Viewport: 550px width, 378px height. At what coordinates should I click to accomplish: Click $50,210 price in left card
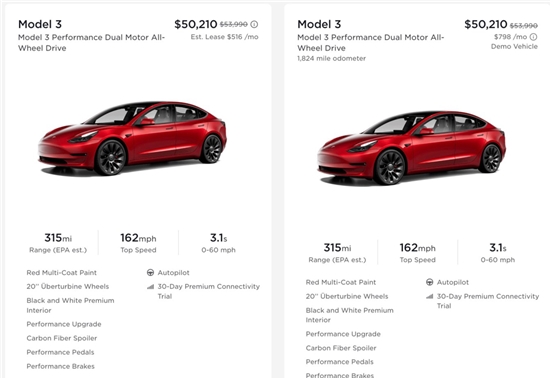pyautogui.click(x=196, y=24)
